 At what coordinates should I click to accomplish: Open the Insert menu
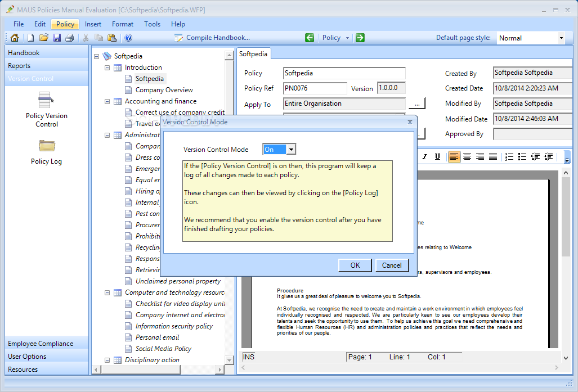[x=93, y=24]
